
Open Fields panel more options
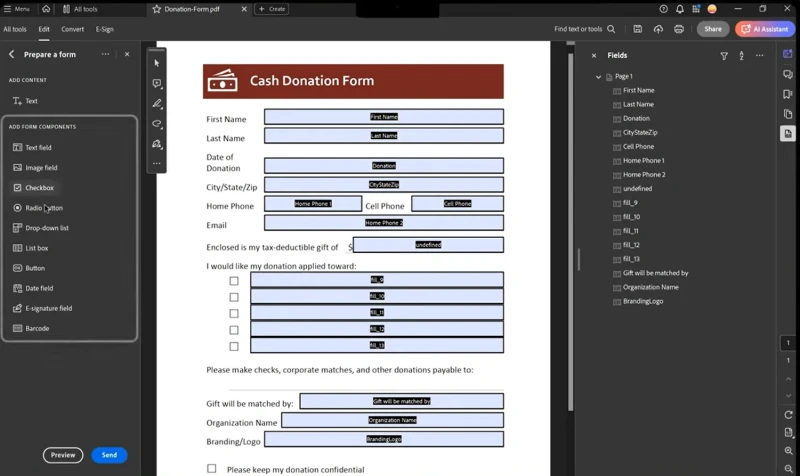[x=760, y=55]
